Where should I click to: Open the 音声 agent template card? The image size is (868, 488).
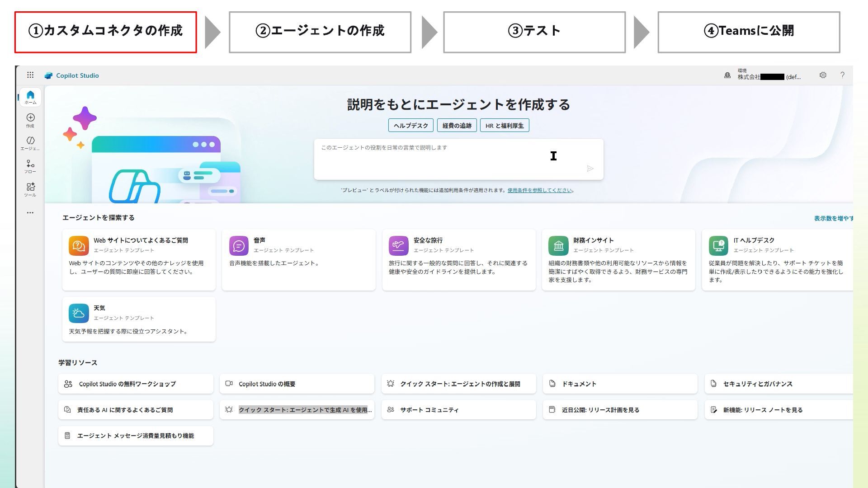point(298,260)
